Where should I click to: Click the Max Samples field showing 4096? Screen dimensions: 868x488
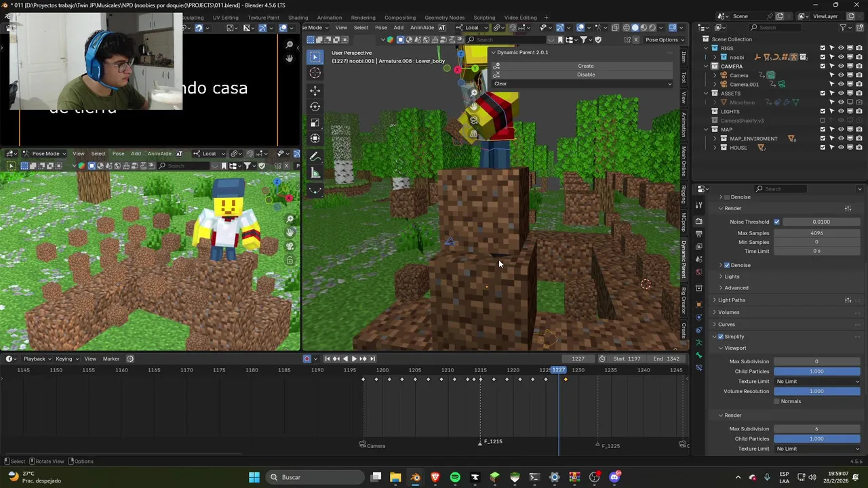817,233
